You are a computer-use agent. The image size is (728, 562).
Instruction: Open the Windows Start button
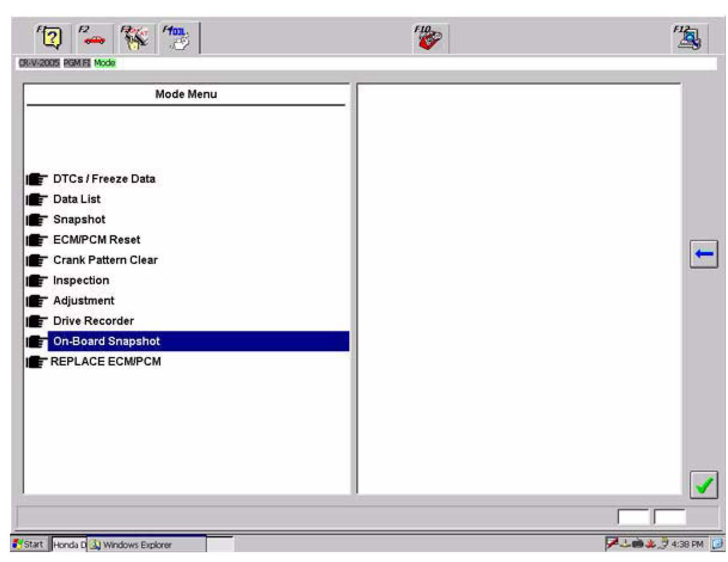pos(29,544)
